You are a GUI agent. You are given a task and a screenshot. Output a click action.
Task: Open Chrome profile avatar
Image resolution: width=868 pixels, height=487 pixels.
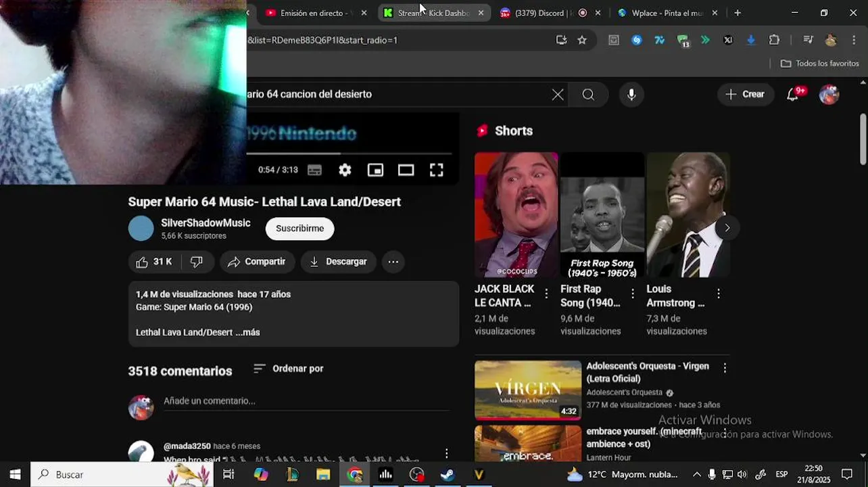tap(831, 40)
